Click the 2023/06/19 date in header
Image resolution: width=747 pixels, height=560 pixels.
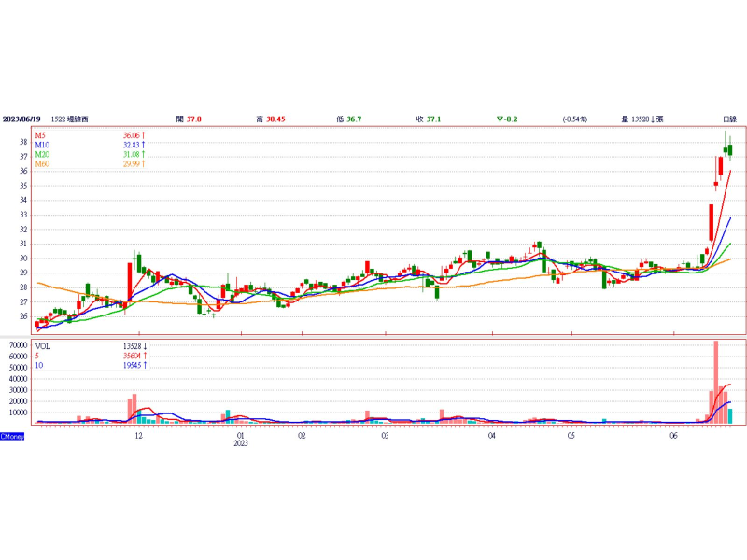(x=21, y=119)
